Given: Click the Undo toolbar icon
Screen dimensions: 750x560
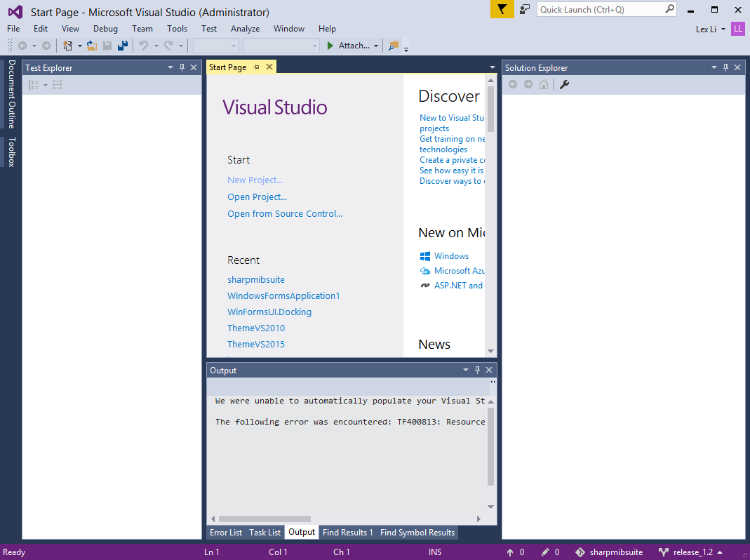Looking at the screenshot, I should 142,45.
